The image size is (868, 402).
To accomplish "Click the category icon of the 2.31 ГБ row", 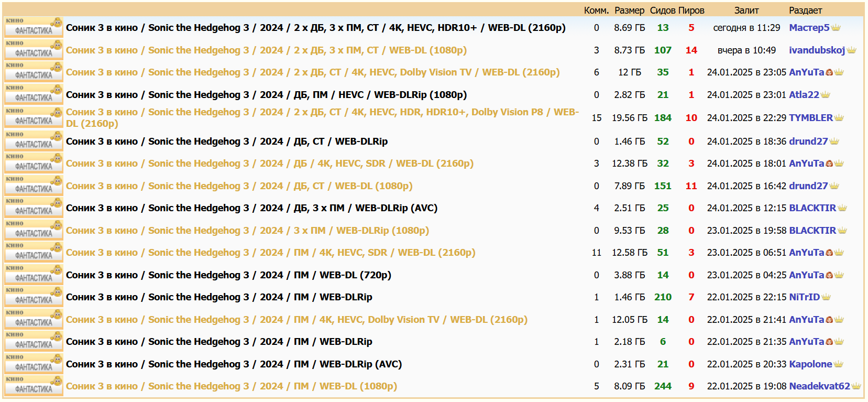I will [x=34, y=364].
